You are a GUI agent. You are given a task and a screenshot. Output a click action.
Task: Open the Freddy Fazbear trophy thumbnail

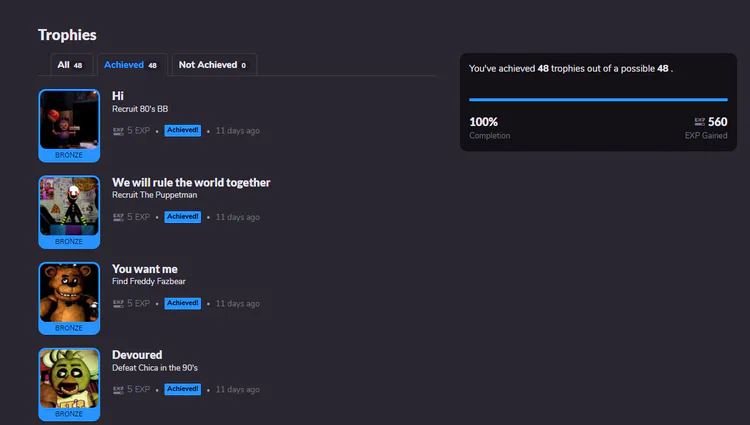[69, 293]
